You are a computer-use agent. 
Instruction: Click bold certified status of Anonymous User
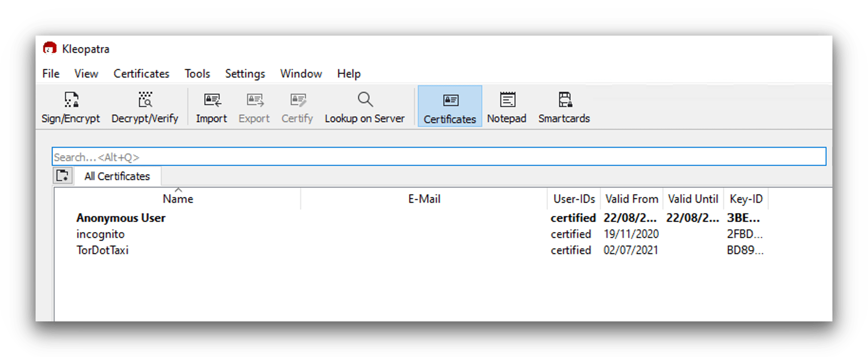pyautogui.click(x=573, y=218)
